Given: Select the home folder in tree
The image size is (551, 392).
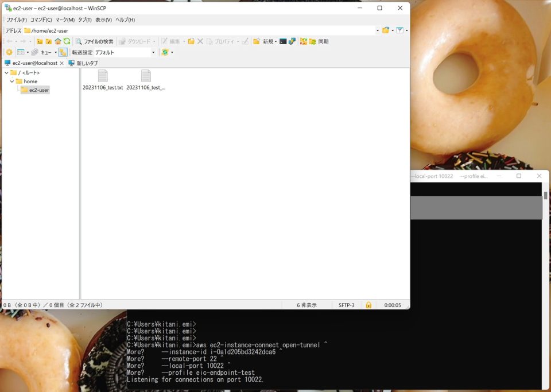Looking at the screenshot, I should pyautogui.click(x=27, y=81).
